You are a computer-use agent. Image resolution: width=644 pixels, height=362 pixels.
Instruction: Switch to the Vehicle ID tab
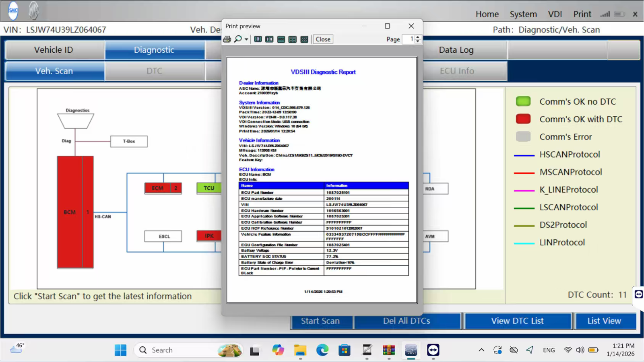pyautogui.click(x=54, y=50)
